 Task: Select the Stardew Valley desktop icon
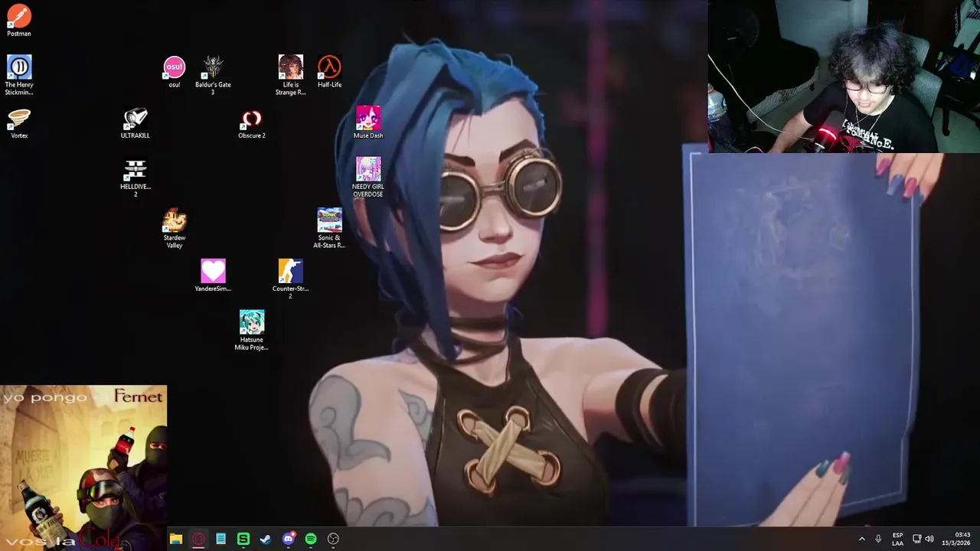coord(174,229)
